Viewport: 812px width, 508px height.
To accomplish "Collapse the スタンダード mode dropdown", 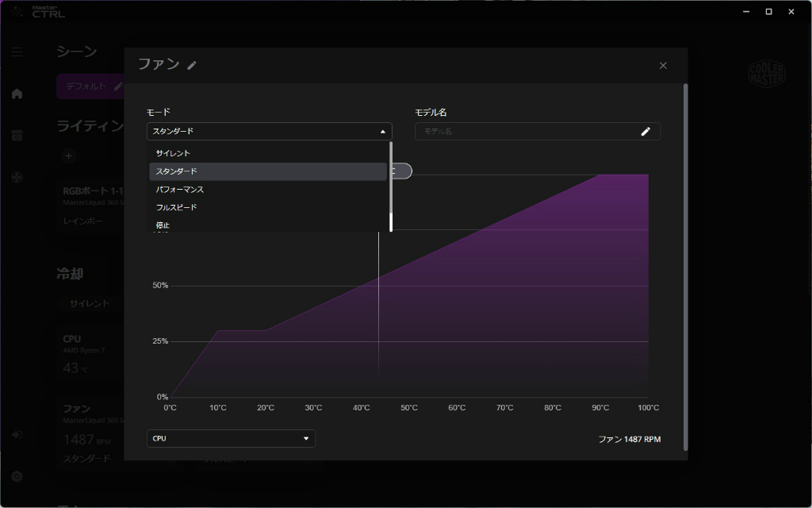I will (270, 132).
